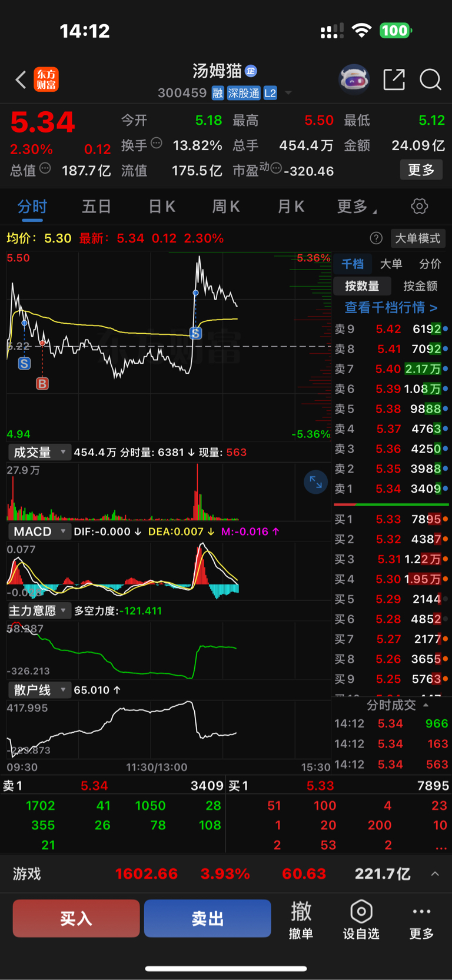Switch to 周K tab
452x980 pixels.
[x=226, y=207]
